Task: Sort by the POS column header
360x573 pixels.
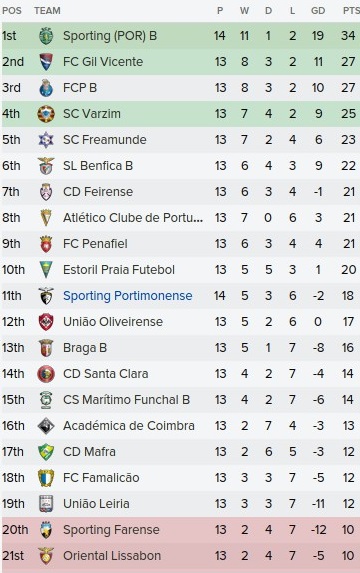Action: point(12,11)
